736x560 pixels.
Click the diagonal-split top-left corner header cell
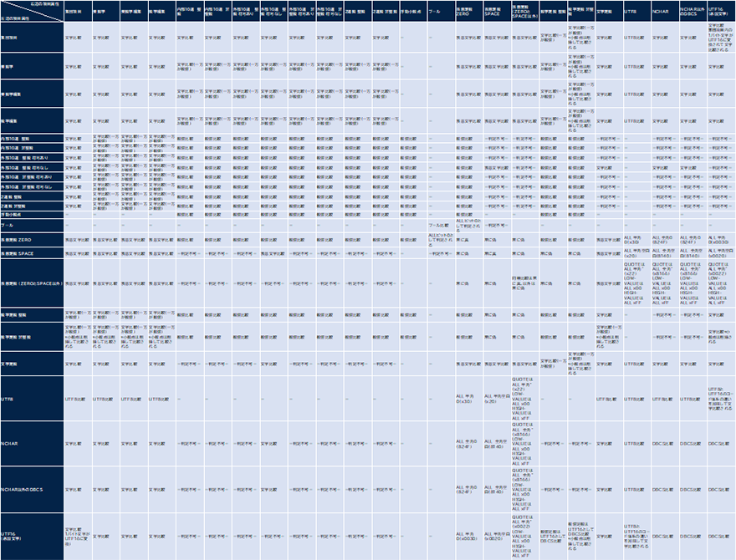coord(31,12)
